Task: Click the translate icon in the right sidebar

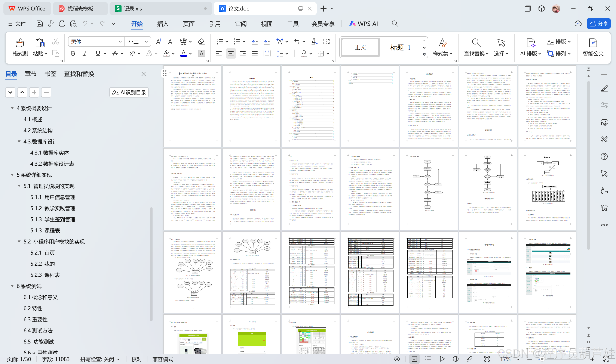Action: 604,191
